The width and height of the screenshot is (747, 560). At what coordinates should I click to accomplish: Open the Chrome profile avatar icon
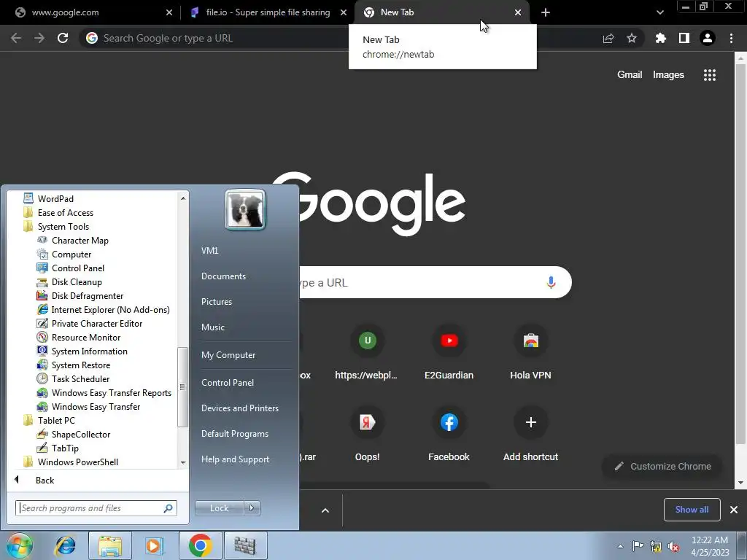click(708, 38)
